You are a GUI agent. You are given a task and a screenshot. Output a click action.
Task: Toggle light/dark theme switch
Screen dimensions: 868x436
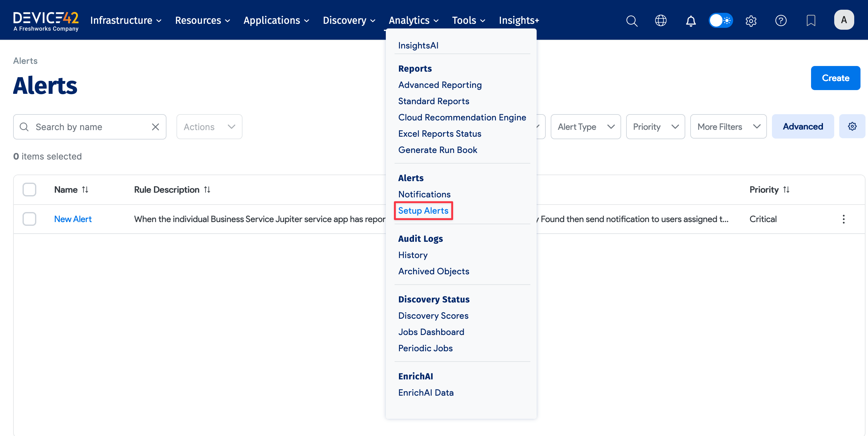coord(720,21)
